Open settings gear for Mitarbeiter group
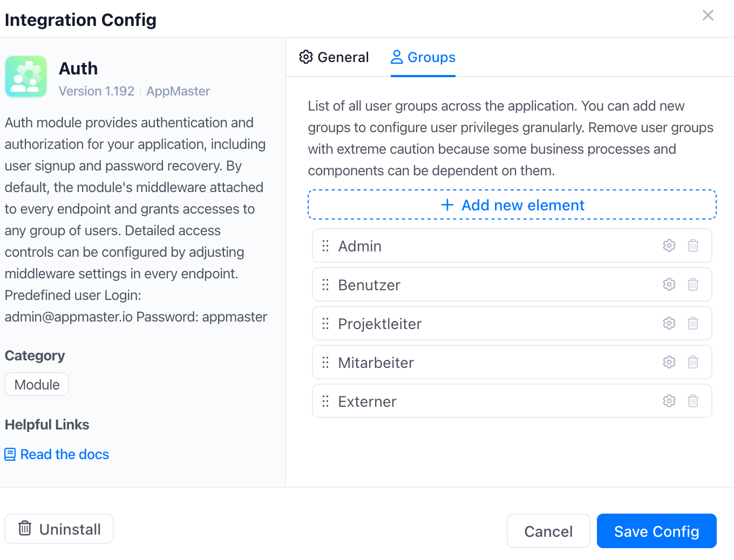Screen dimensions: 734x560 [669, 362]
